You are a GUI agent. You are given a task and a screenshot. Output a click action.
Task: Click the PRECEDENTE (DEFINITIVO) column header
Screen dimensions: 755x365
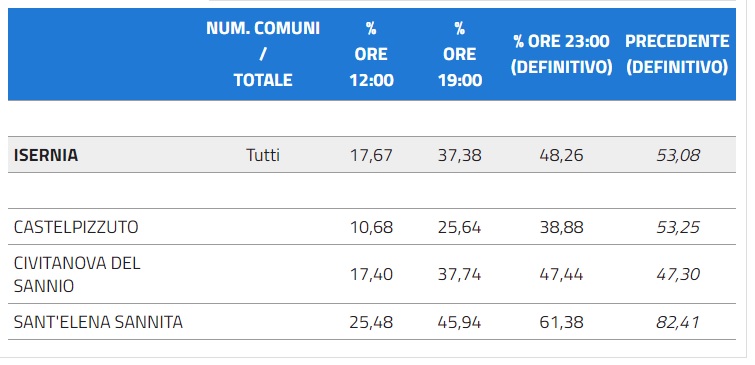[x=677, y=54]
